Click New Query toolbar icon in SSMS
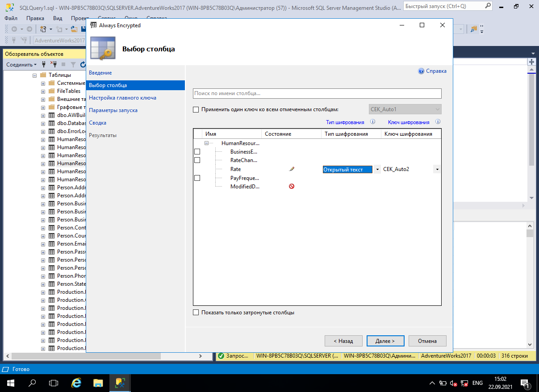 click(x=43, y=29)
